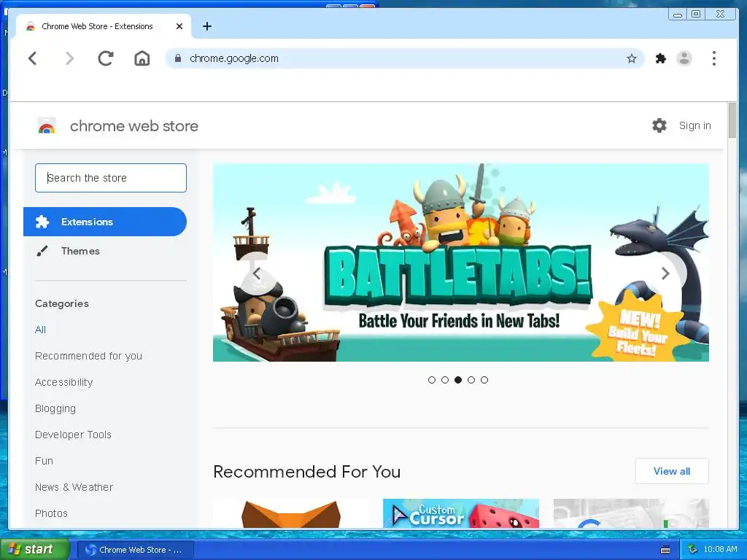Open the extensions puzzle icon in toolbar
The height and width of the screenshot is (560, 747).
click(660, 58)
